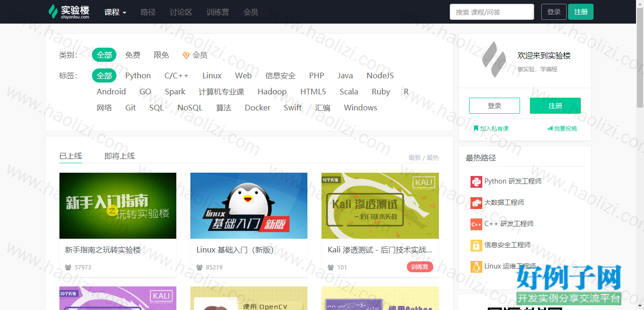Click the sidebar green 注册 button
This screenshot has width=644, height=310.
tap(555, 106)
